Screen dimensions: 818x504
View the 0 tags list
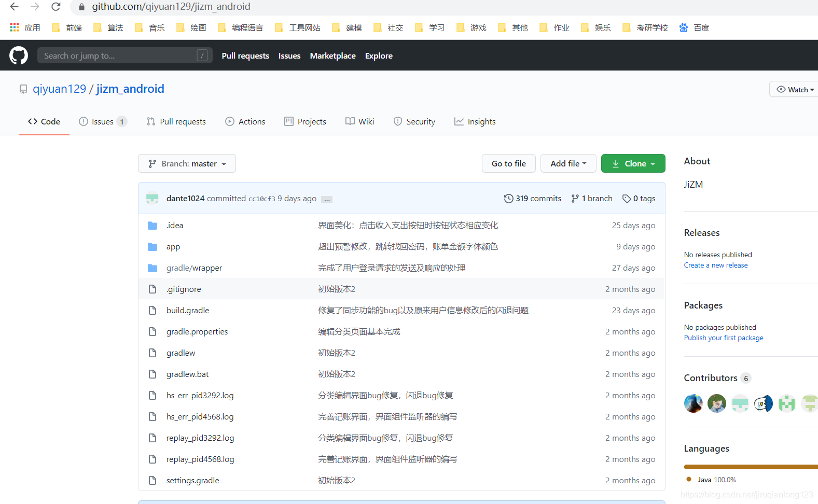click(x=639, y=198)
